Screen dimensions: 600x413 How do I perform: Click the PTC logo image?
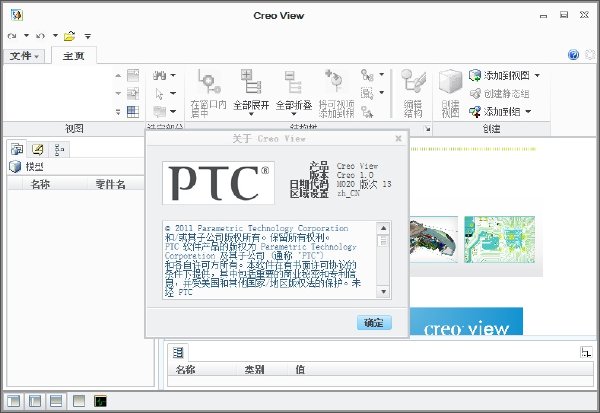[x=218, y=183]
